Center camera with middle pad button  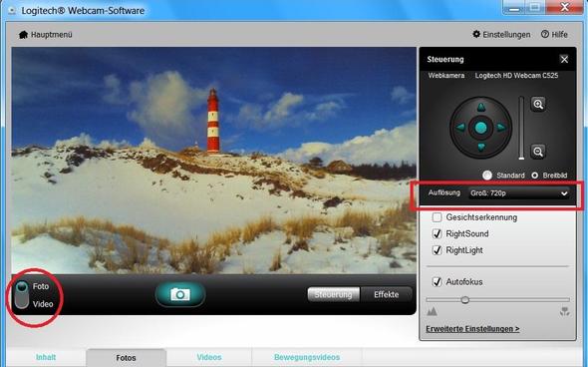(481, 128)
